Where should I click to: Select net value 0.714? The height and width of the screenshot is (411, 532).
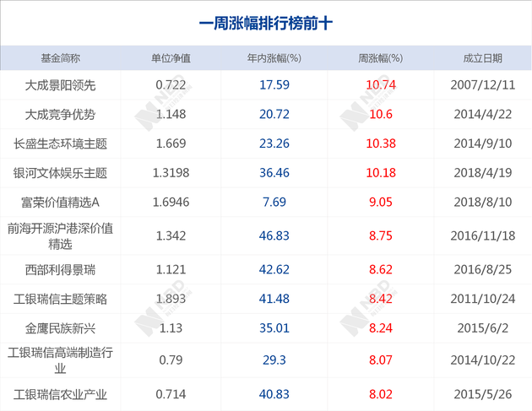click(171, 394)
